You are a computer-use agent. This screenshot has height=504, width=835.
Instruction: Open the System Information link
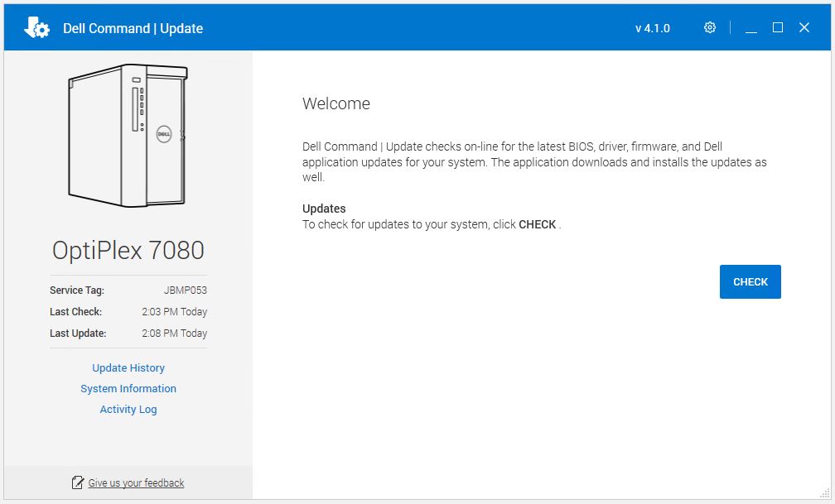coord(128,389)
